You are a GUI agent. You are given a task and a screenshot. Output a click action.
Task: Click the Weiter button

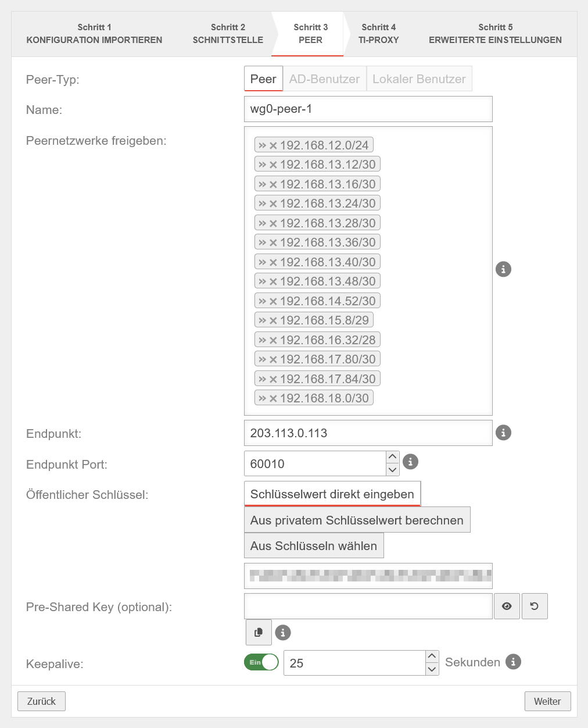547,701
